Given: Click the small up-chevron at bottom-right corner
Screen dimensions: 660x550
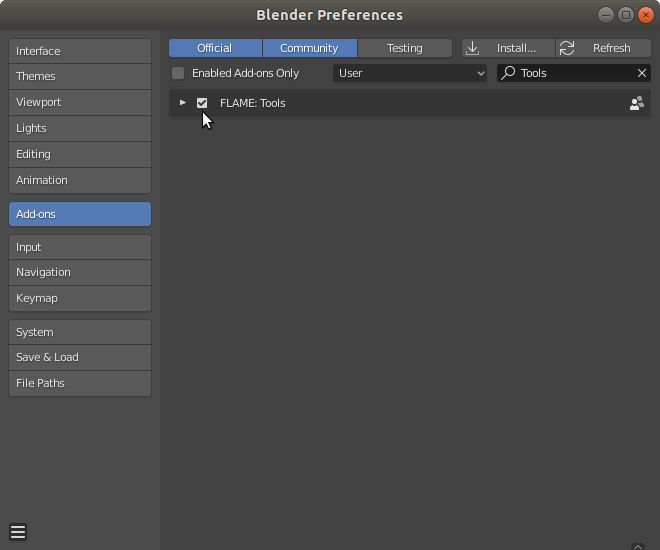Looking at the screenshot, I should tap(638, 546).
